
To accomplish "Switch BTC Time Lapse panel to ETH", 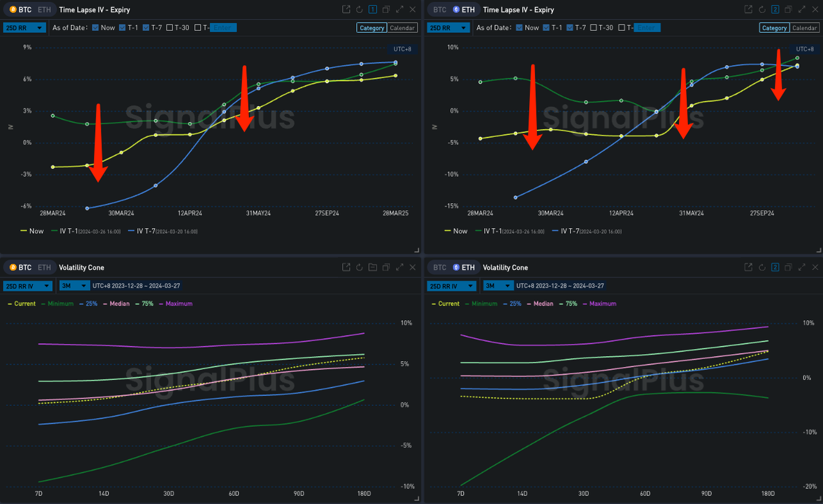I will (44, 10).
